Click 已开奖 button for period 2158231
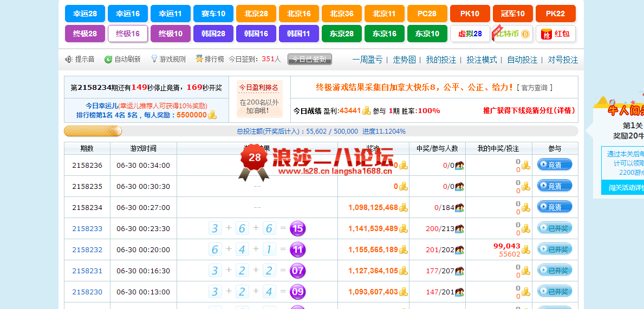The height and width of the screenshot is (309, 644). click(x=554, y=271)
